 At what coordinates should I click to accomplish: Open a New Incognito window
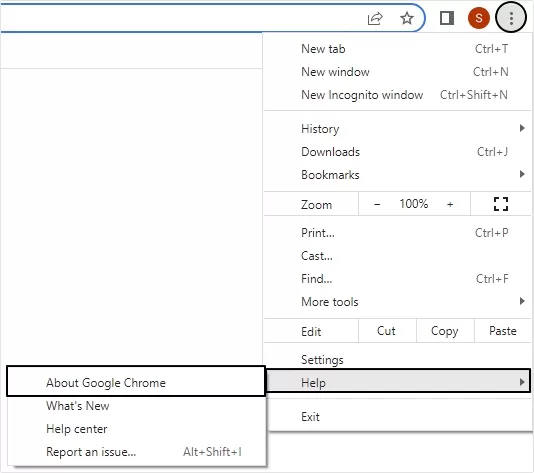[397, 95]
